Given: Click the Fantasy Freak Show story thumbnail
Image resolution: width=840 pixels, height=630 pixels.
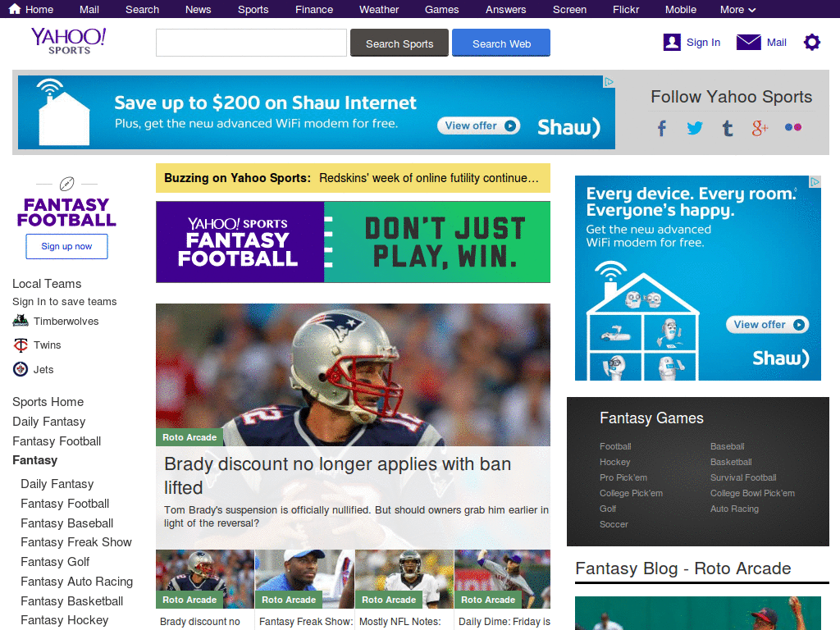Looking at the screenshot, I should pos(304,579).
